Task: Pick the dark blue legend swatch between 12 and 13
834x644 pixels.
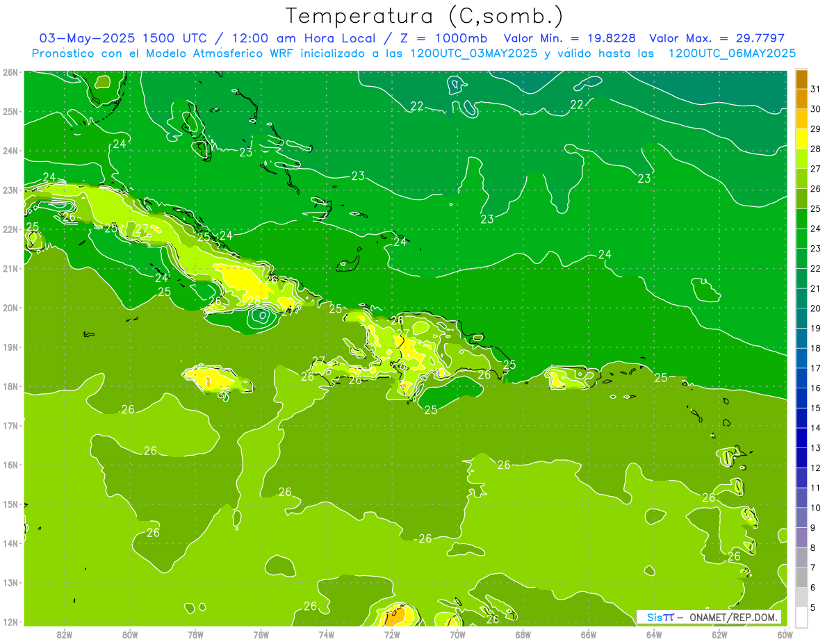Action: [x=801, y=458]
